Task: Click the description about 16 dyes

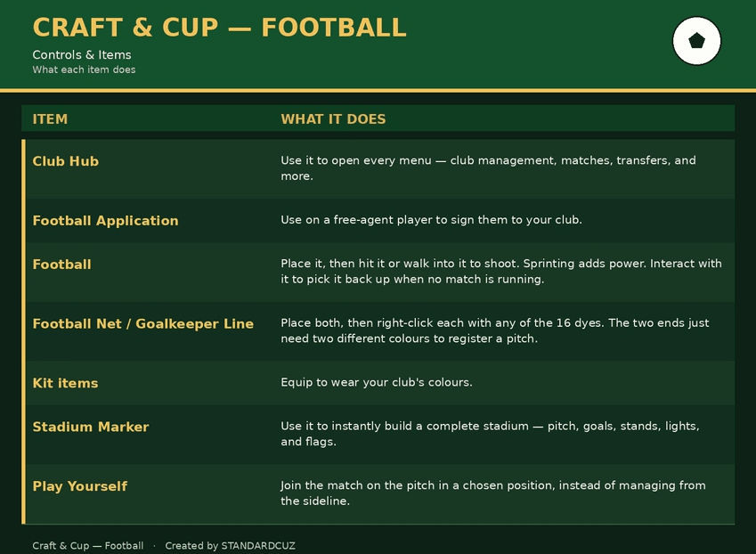Action: (495, 330)
